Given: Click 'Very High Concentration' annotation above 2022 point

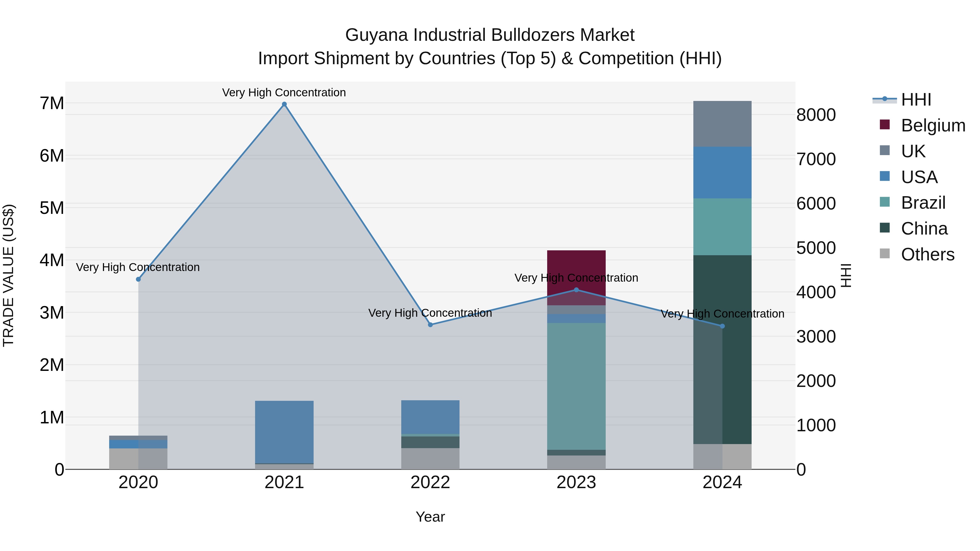Looking at the screenshot, I should (430, 313).
